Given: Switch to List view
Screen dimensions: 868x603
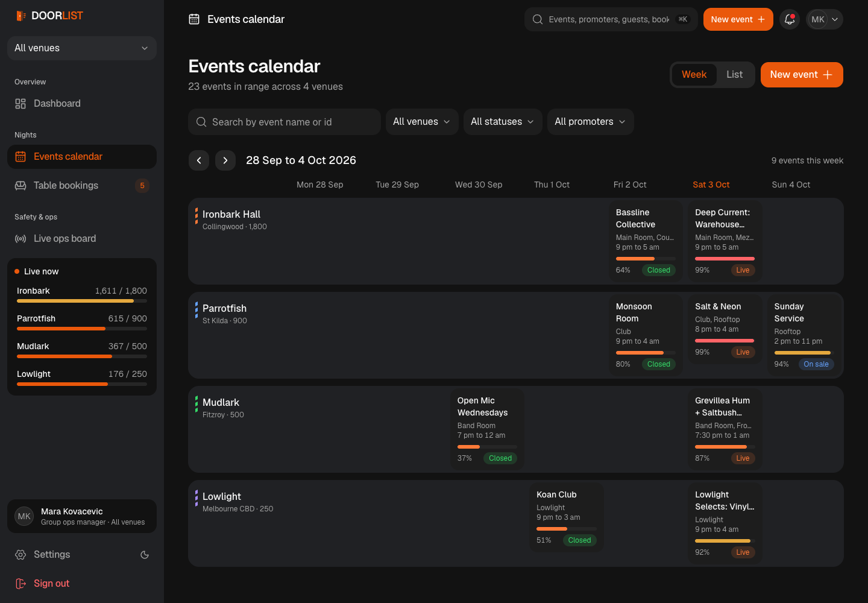Looking at the screenshot, I should click(x=734, y=75).
